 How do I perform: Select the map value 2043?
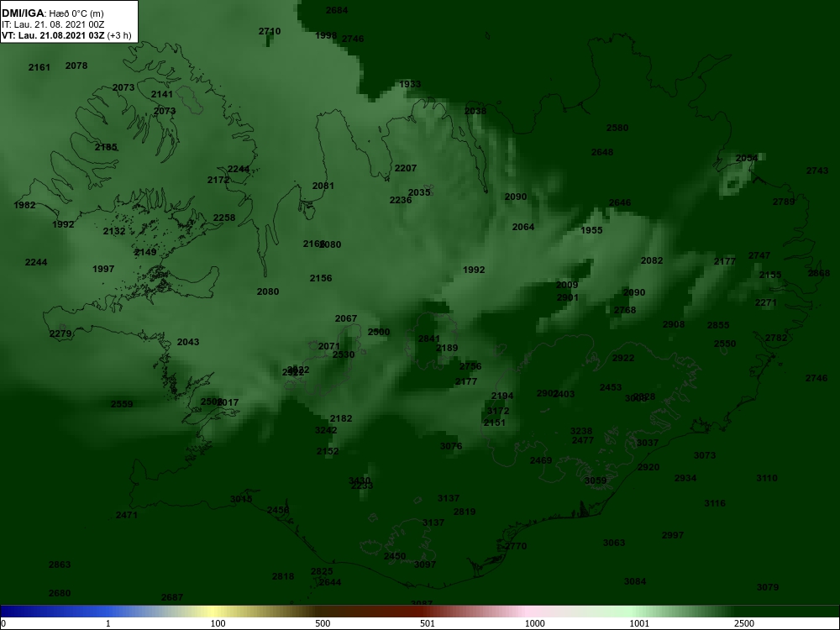point(188,343)
